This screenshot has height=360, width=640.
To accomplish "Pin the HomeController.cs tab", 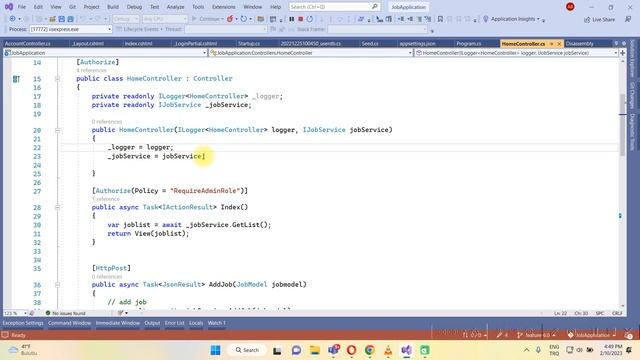I will (551, 44).
